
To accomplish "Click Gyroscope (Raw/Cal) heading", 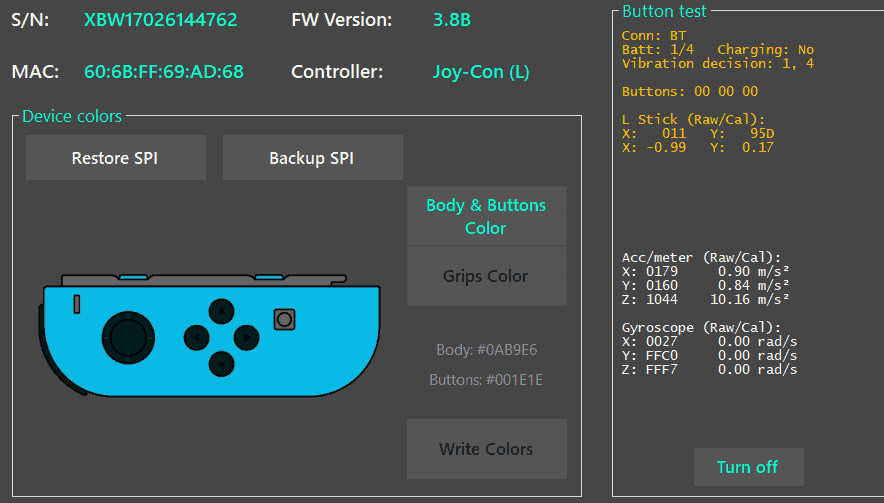I will [x=701, y=328].
